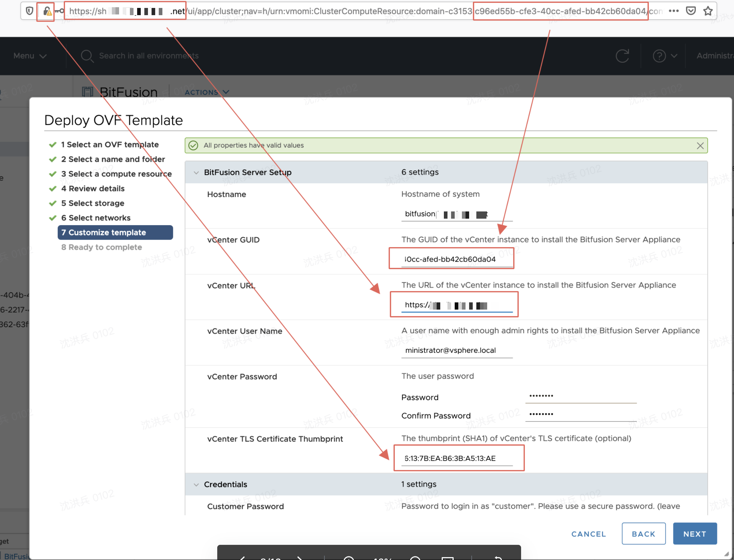Click the TLS Certificate Thumbprint field
The width and height of the screenshot is (734, 560).
pos(456,459)
